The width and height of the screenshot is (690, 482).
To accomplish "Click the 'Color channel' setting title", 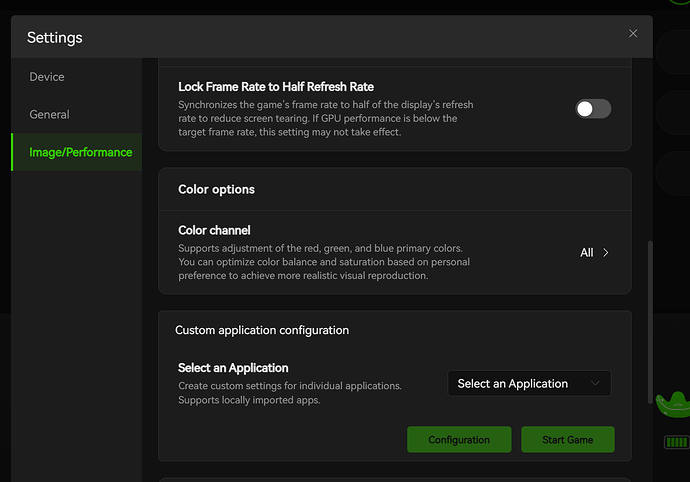I will (214, 230).
